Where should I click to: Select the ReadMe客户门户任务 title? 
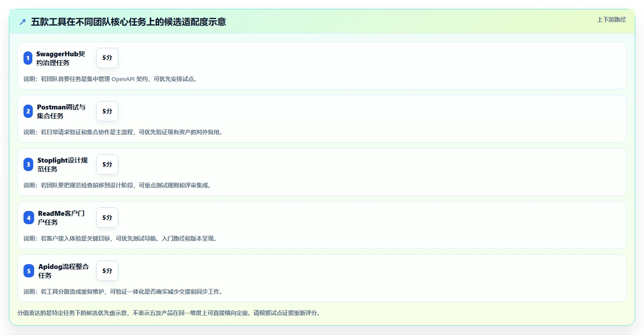pos(62,218)
